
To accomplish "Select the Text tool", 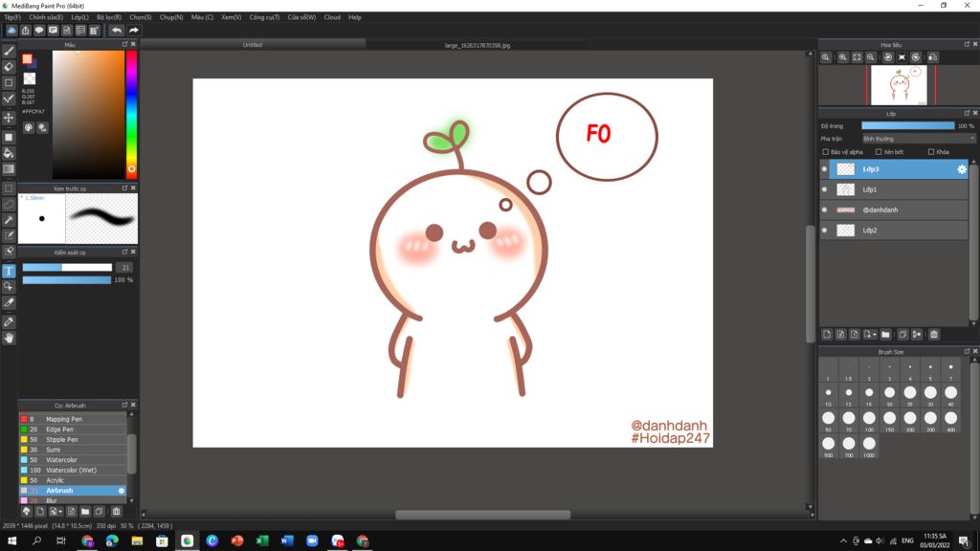I will (x=9, y=271).
